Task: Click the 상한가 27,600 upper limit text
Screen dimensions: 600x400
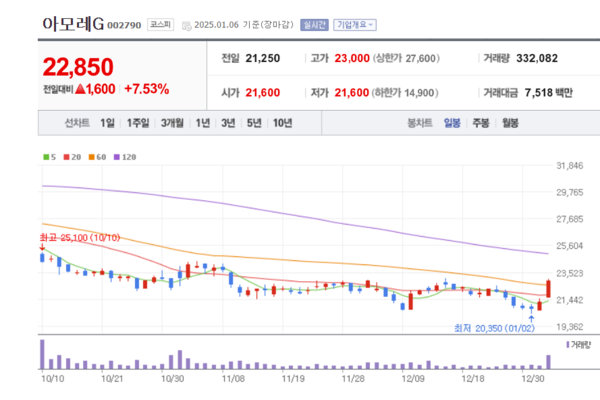Action: (x=406, y=58)
